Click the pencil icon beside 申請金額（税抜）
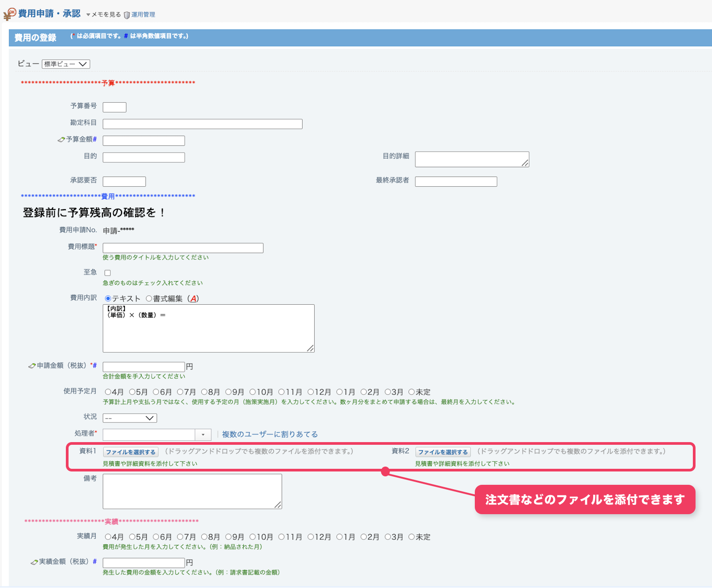 32,366
